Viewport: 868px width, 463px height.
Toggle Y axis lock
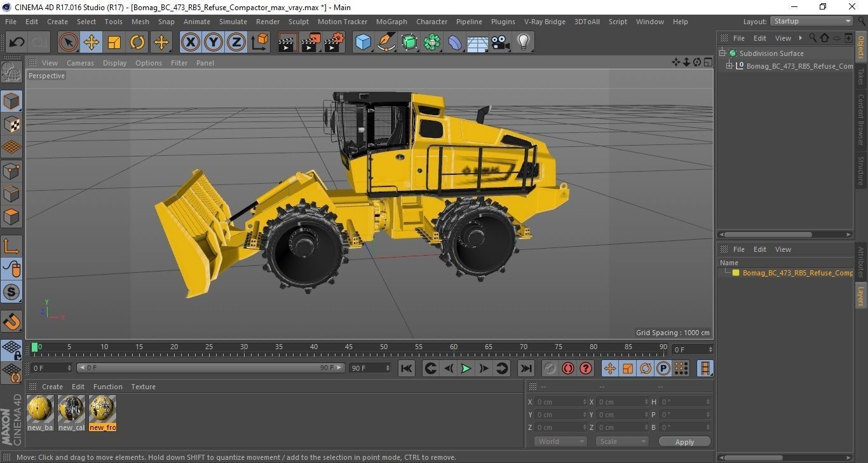(213, 43)
